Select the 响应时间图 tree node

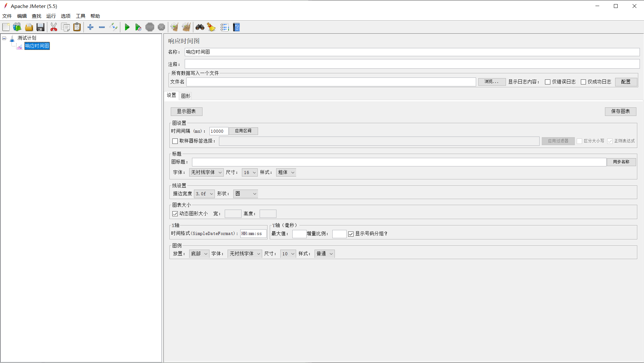point(37,46)
